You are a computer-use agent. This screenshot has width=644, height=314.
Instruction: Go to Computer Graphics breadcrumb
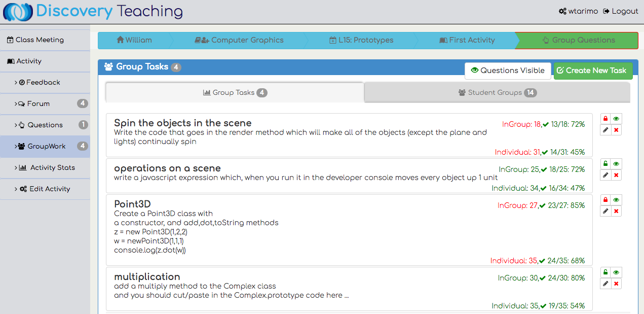[x=239, y=40]
